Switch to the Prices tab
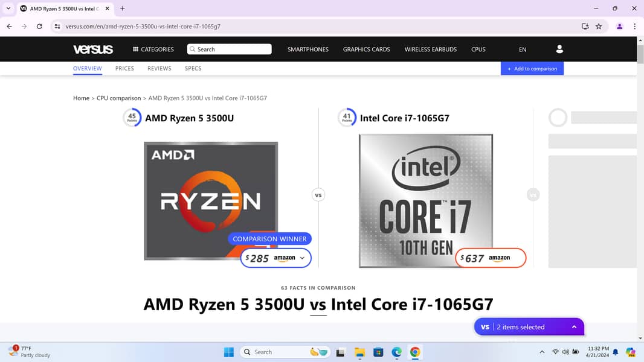The height and width of the screenshot is (362, 644). (x=124, y=68)
